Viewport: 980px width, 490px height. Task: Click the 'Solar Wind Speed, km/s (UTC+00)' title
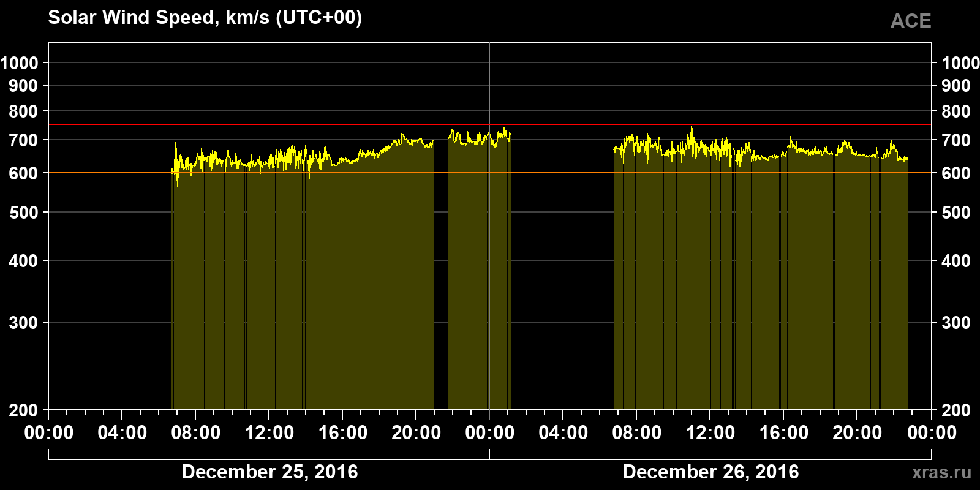(205, 18)
